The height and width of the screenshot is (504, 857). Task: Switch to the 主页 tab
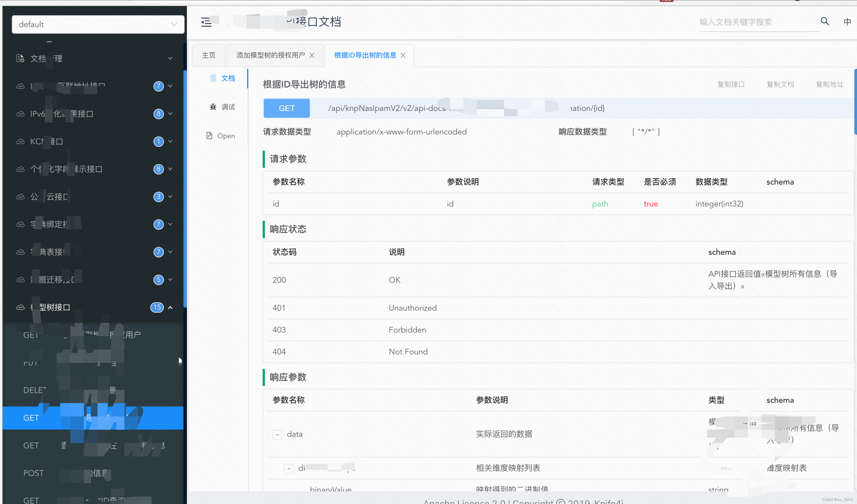pos(209,55)
